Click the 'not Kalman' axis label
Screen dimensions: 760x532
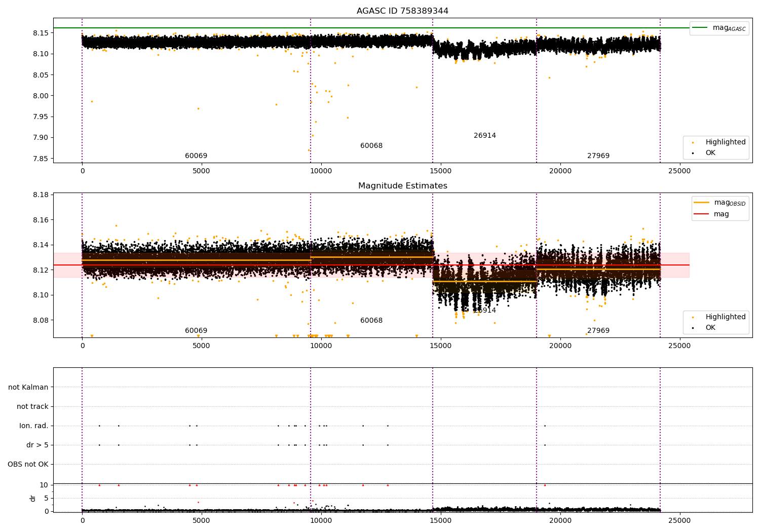(x=28, y=387)
